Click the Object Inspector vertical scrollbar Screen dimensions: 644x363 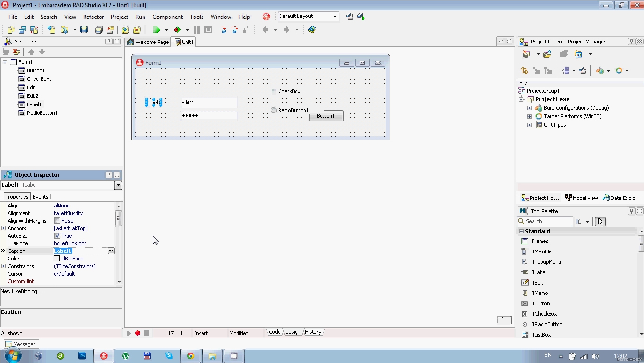[x=119, y=243]
